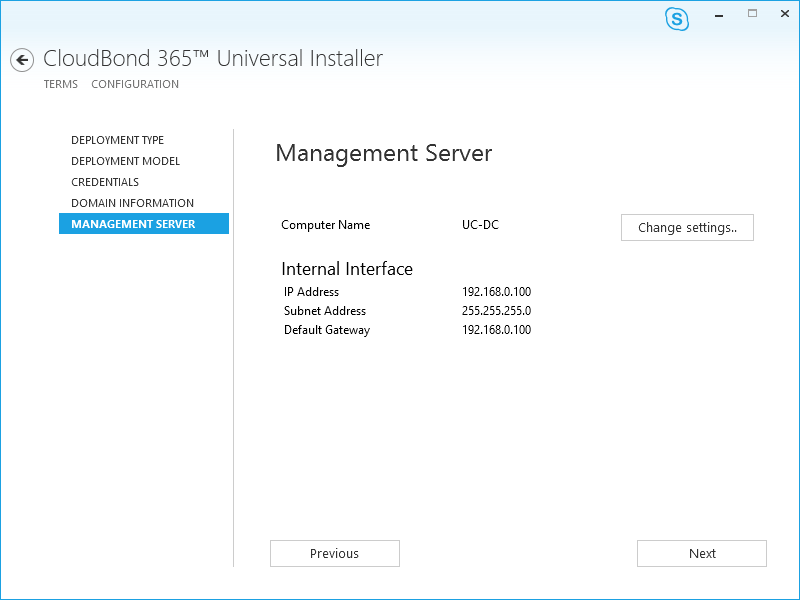Click the Next button
800x600 pixels.
click(702, 554)
